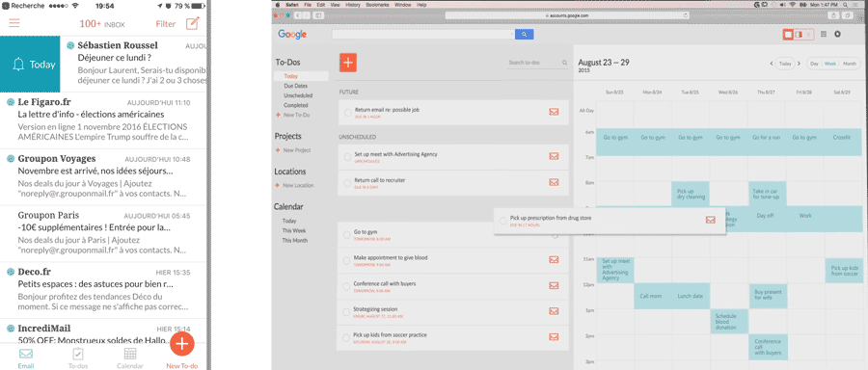Image resolution: width=868 pixels, height=370 pixels.
Task: Open email icon for 'Return call to recruiter'
Action: (554, 182)
